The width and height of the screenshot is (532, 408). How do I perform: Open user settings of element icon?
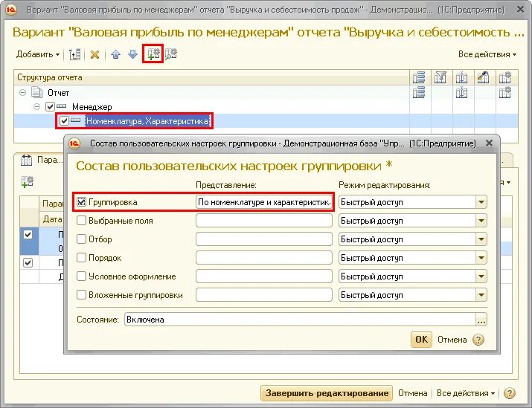coord(153,54)
